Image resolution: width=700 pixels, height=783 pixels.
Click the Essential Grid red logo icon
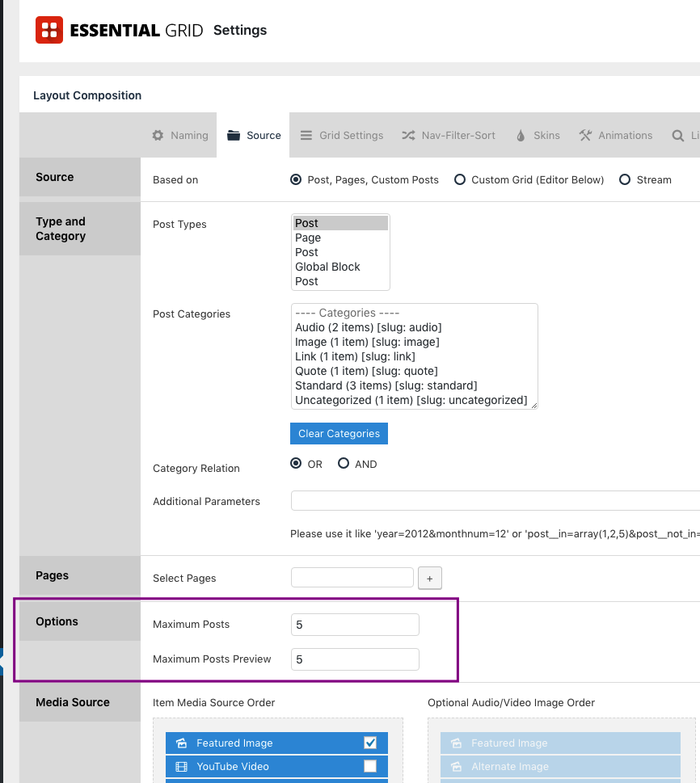click(49, 30)
